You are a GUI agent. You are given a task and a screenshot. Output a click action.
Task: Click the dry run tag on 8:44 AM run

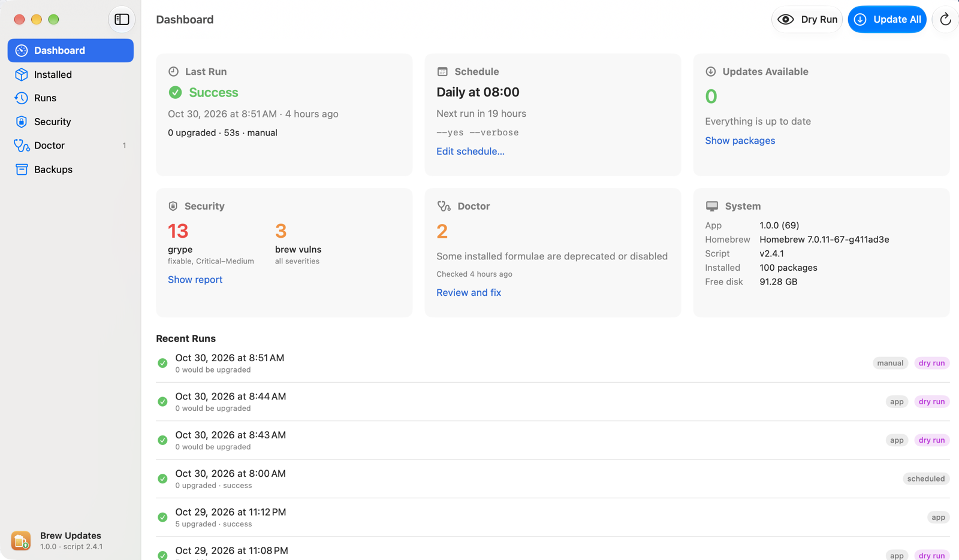[931, 402]
